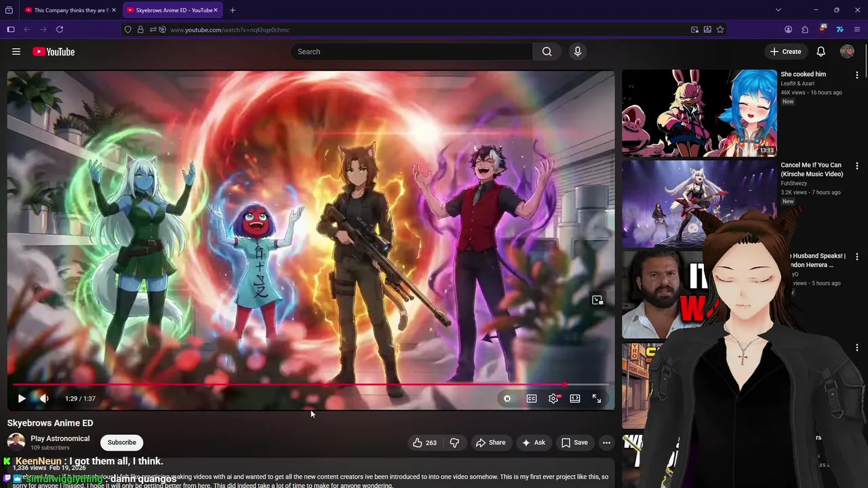Open the YouTube hamburger guide menu
868x488 pixels.
tap(16, 52)
